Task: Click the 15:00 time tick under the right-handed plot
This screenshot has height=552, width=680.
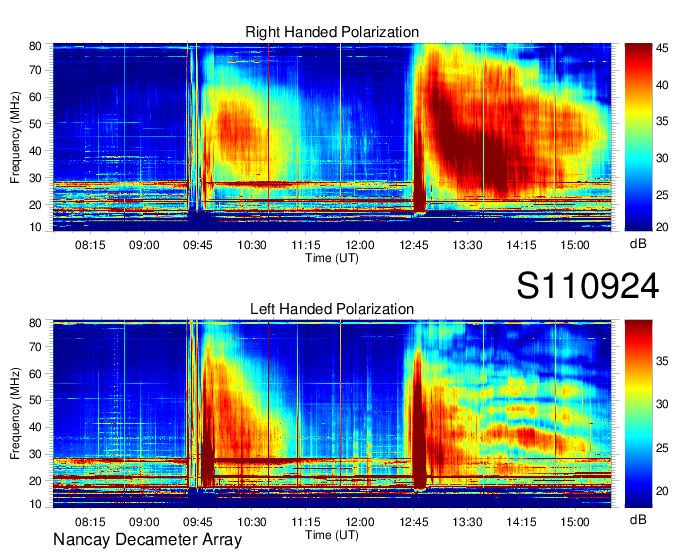Action: tap(575, 245)
